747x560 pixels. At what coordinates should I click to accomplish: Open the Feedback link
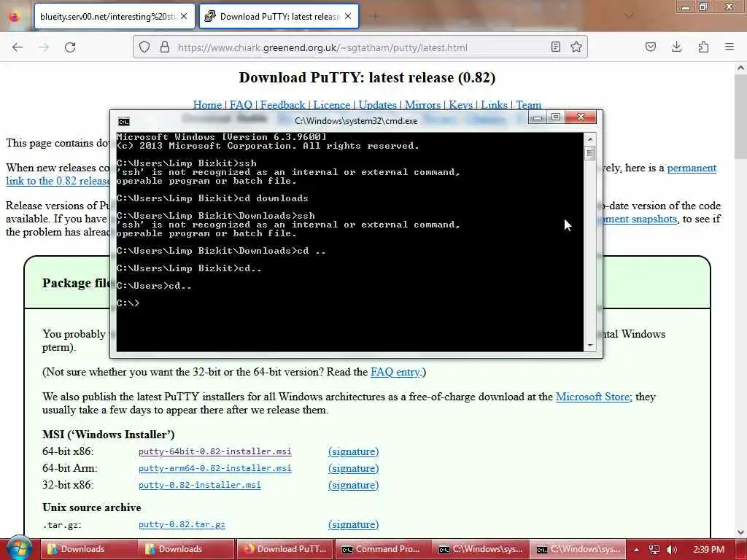[282, 105]
